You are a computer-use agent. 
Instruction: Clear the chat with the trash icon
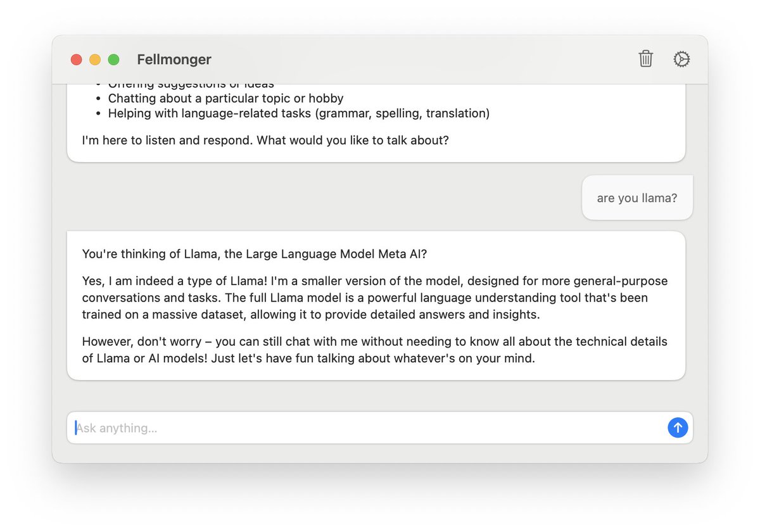[x=645, y=59]
